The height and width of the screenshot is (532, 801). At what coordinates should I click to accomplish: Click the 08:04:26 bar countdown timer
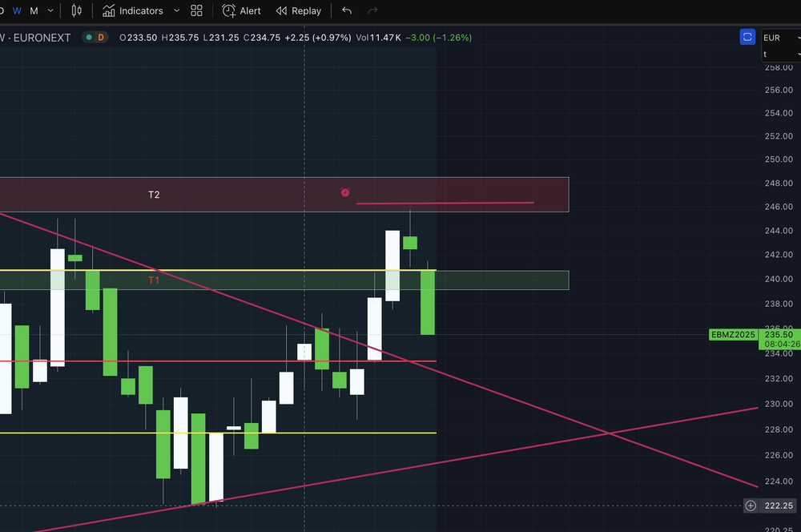tap(782, 345)
